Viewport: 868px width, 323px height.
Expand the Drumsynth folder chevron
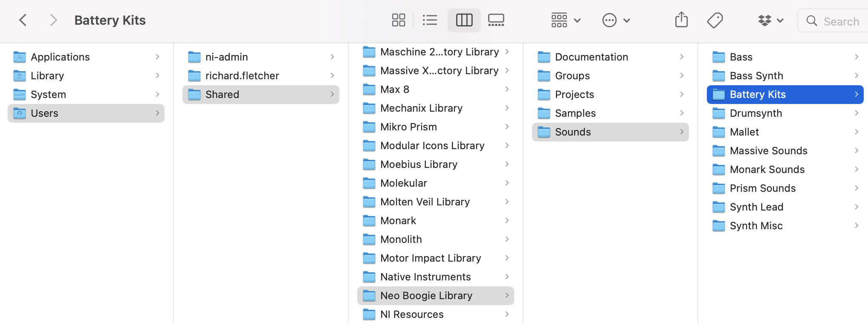[x=856, y=113]
